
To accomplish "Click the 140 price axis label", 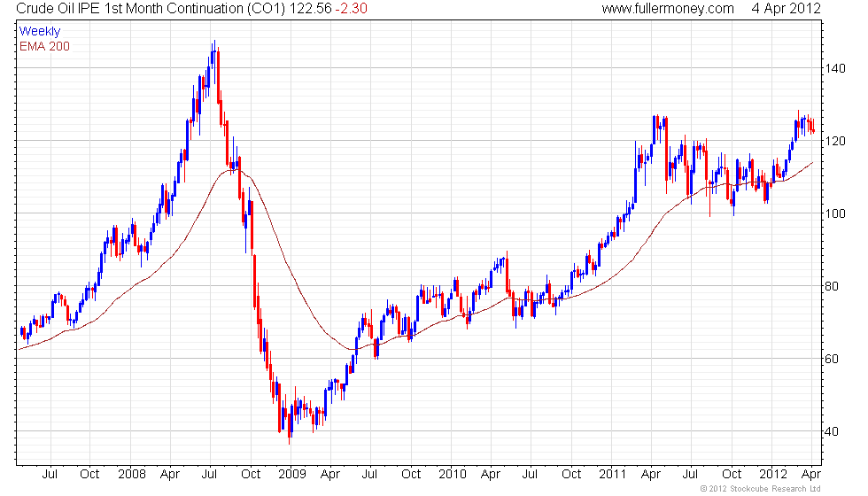I will coord(835,69).
